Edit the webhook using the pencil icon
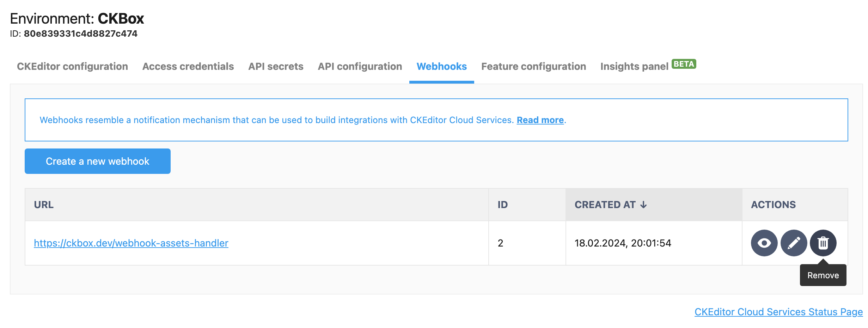 tap(794, 243)
